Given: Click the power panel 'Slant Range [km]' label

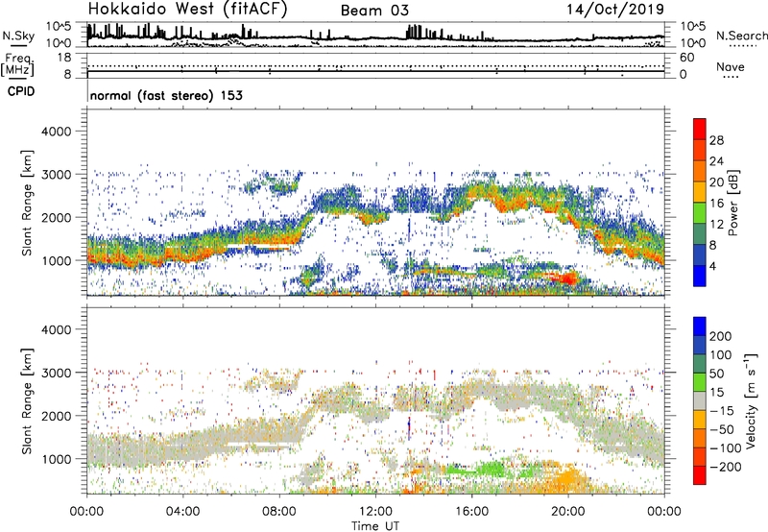Looking at the screenshot, I should click(27, 203).
